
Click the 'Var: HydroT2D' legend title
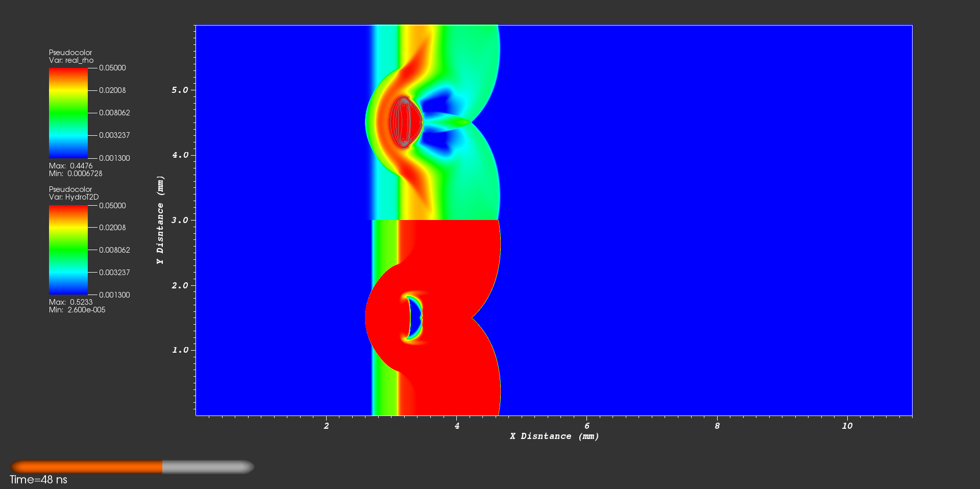tap(74, 197)
